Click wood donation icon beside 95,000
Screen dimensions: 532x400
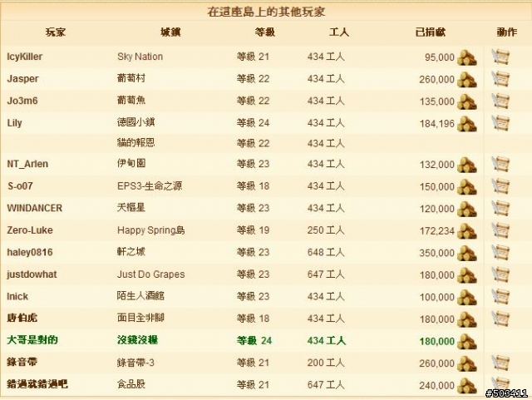[467, 57]
